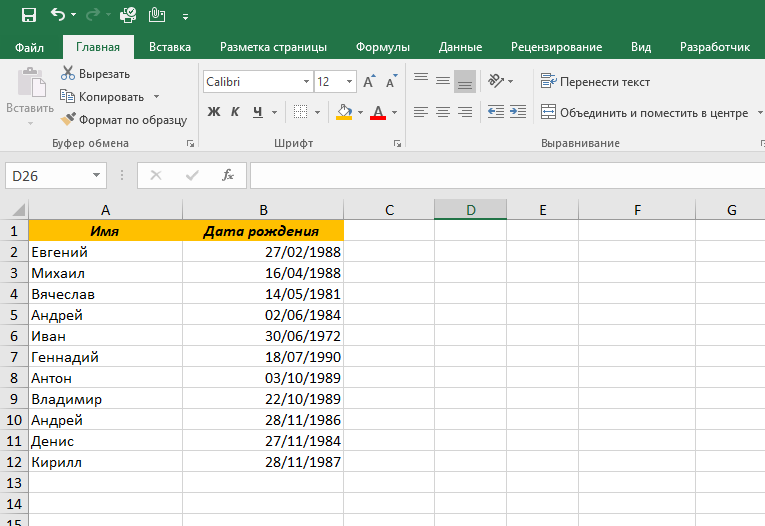The image size is (765, 526).
Task: Click Объединить и поместить в центре
Action: point(644,113)
